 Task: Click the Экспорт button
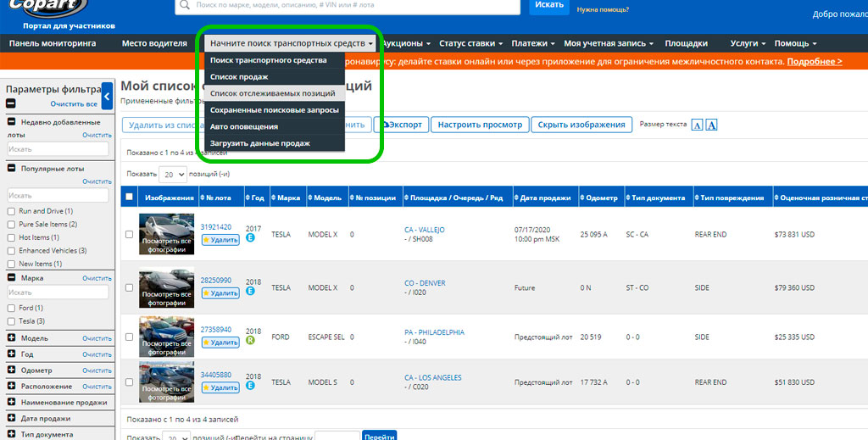pyautogui.click(x=402, y=125)
